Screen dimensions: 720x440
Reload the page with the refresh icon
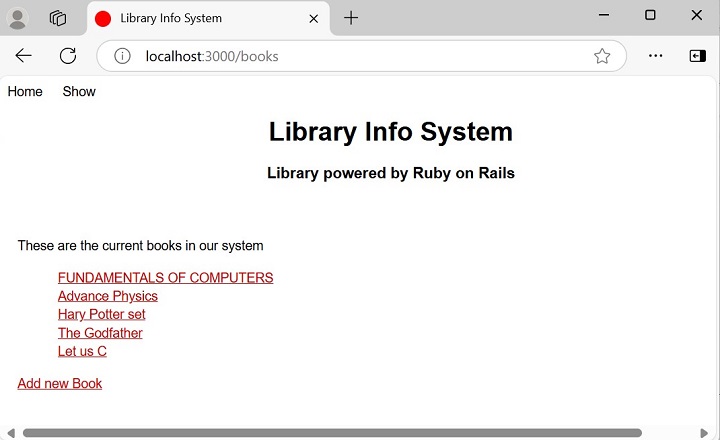pyautogui.click(x=68, y=56)
